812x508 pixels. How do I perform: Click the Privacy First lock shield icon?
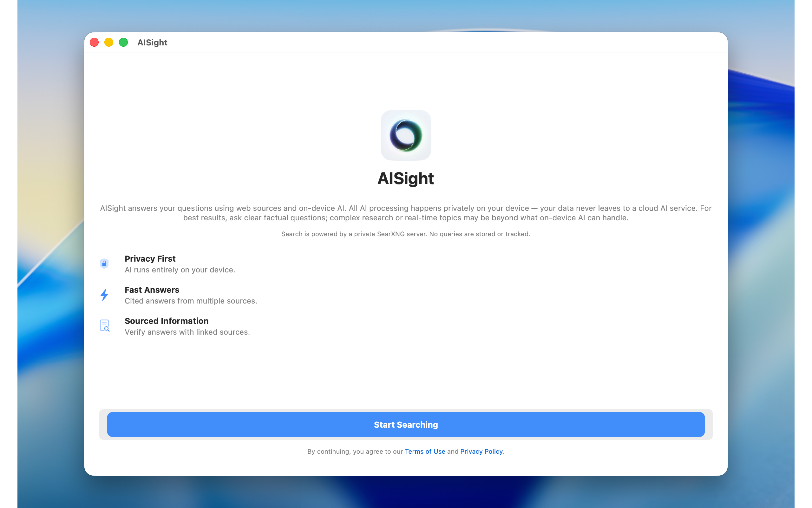click(x=104, y=264)
